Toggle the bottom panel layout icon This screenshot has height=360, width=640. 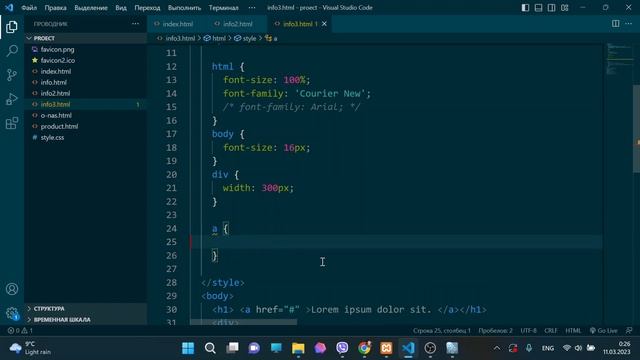pyautogui.click(x=538, y=7)
